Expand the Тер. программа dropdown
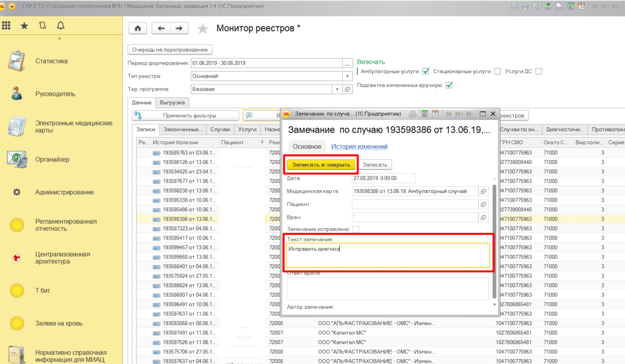The height and width of the screenshot is (364, 625). [x=337, y=89]
